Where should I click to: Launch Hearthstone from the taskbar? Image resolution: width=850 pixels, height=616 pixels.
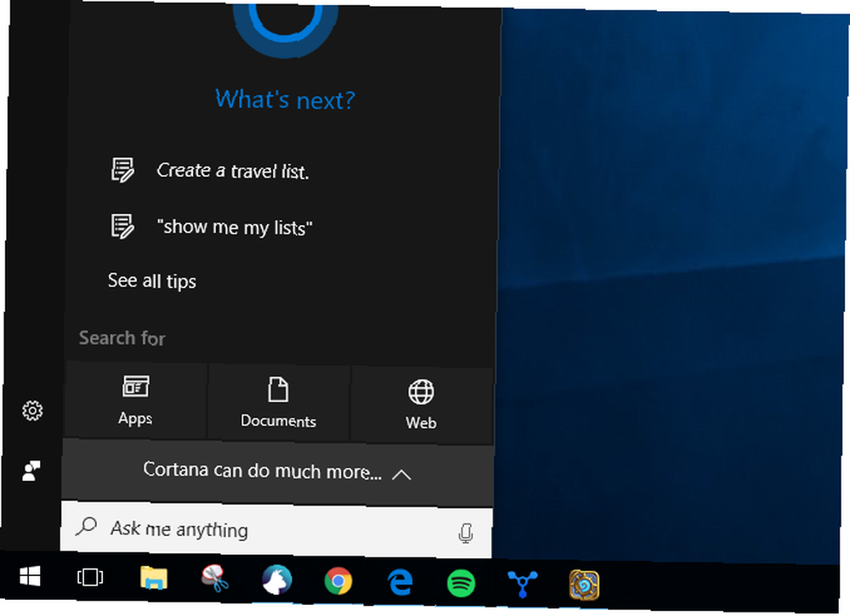pos(584,585)
